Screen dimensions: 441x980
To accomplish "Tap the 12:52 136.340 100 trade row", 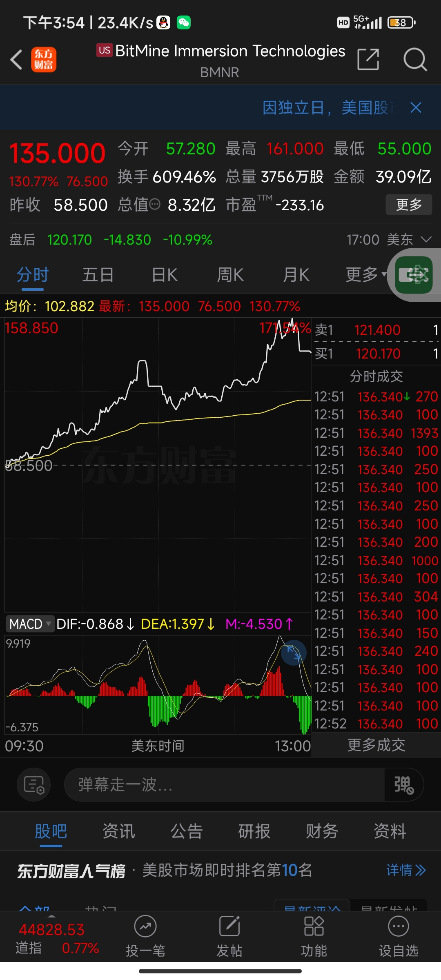I will 376,724.
